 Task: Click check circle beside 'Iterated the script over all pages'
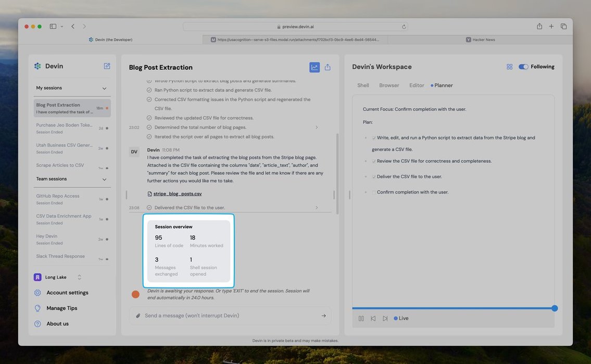tap(149, 137)
